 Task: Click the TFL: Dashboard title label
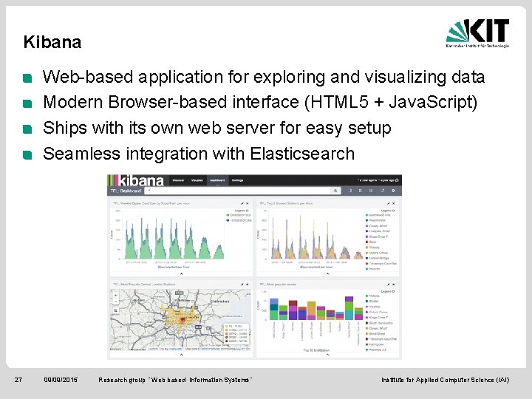tap(126, 191)
